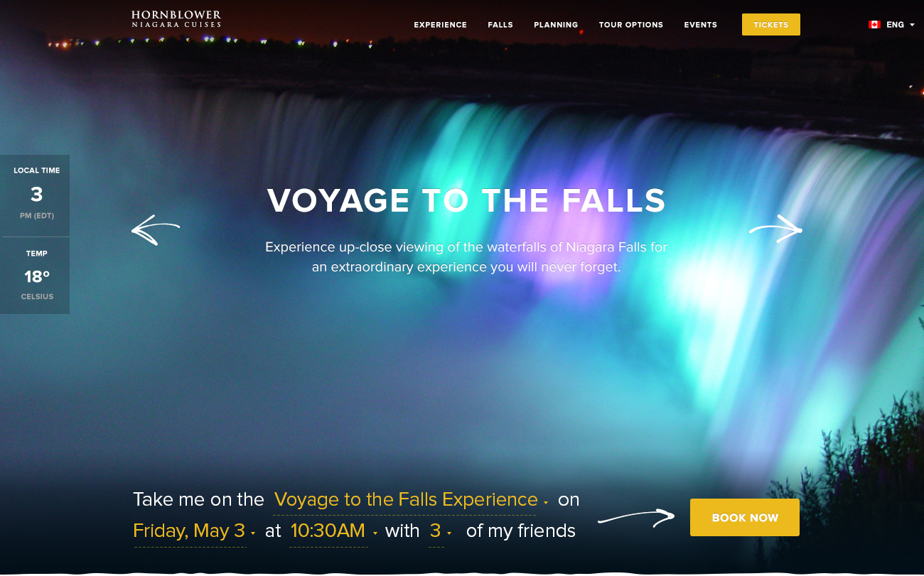
Task: Open the Falls menu item
Action: (500, 25)
